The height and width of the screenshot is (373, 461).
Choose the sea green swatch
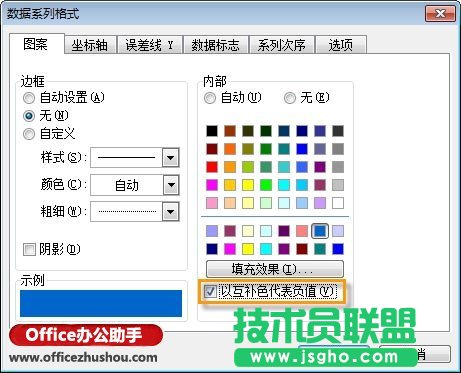[x=266, y=167]
